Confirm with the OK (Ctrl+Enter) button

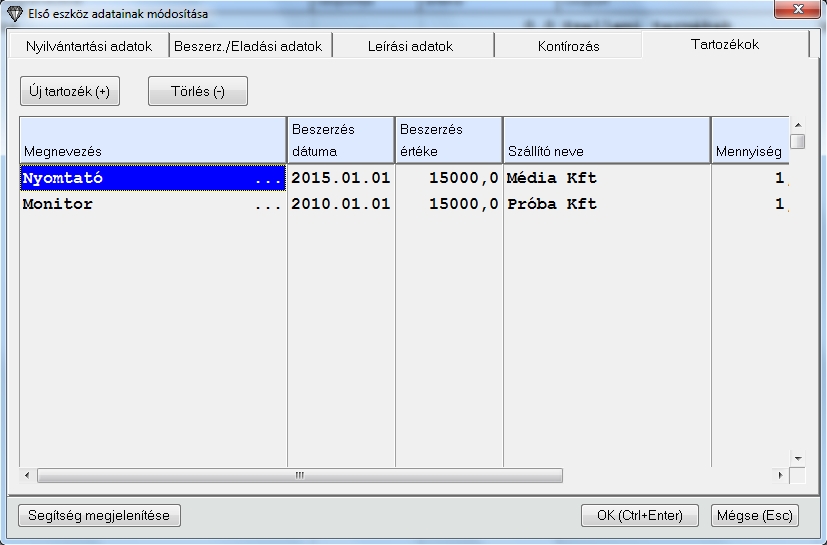pos(640,515)
